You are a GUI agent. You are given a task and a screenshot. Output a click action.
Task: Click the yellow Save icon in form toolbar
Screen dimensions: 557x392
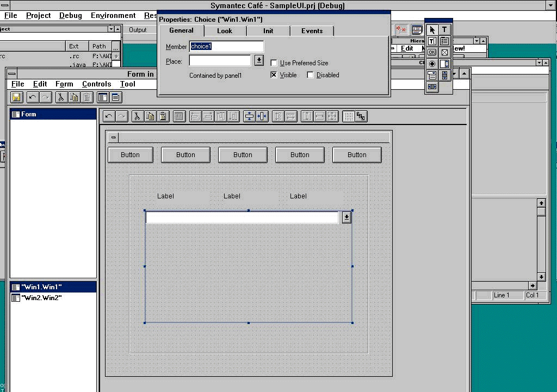16,97
